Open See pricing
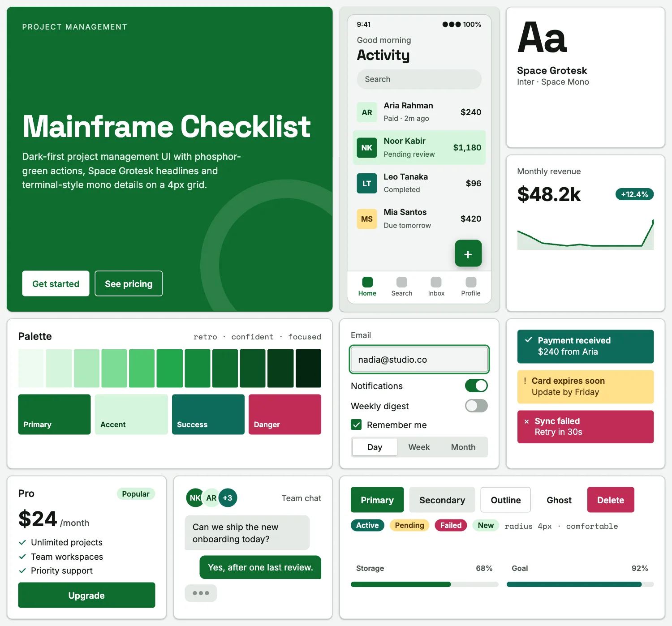672x626 pixels. click(x=129, y=283)
